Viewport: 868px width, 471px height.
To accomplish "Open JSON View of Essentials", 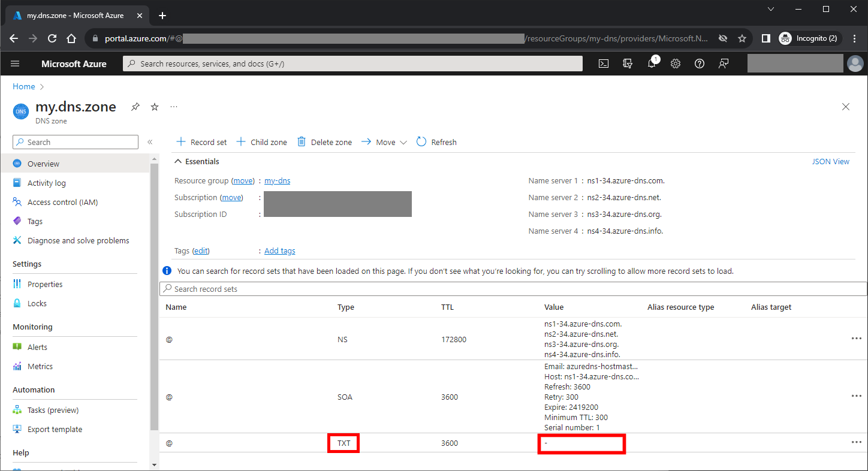I will [x=830, y=161].
